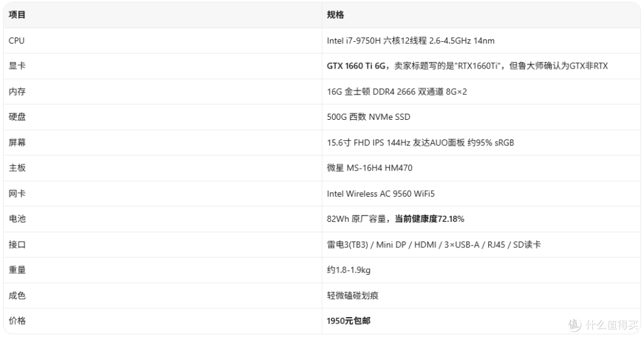Select the 接口 row label
644x338 pixels.
pos(17,245)
